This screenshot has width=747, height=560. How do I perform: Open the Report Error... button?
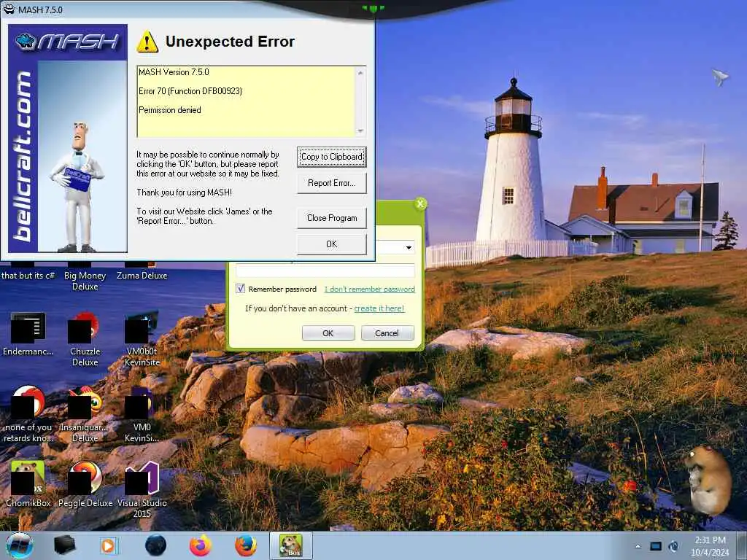tap(332, 183)
